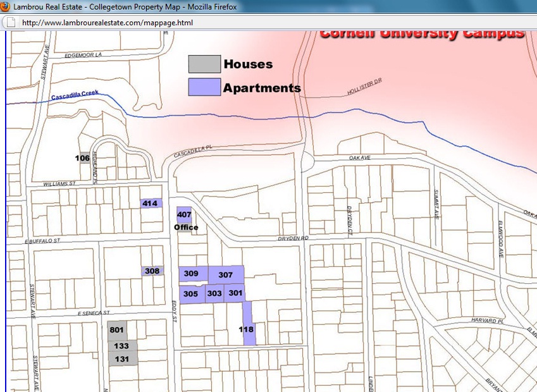Click apartment block 305

(191, 293)
